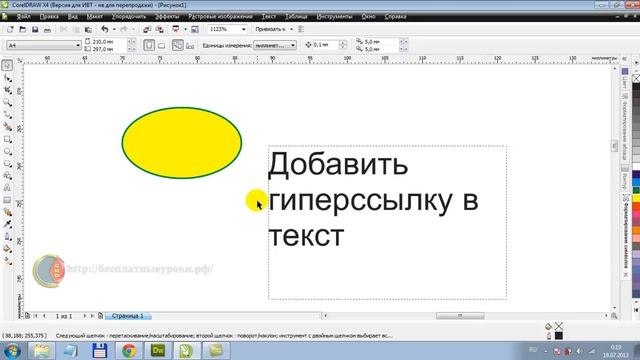Select the Rectangle tool
640x360 pixels.
pyautogui.click(x=7, y=139)
